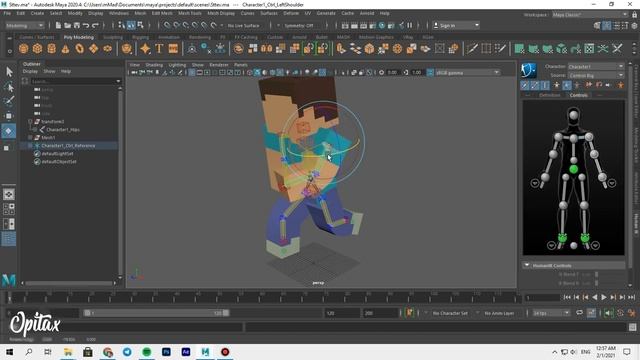Viewport: 640px width, 360px height.
Task: Click the Undo arrow icon
Action: click(86, 25)
